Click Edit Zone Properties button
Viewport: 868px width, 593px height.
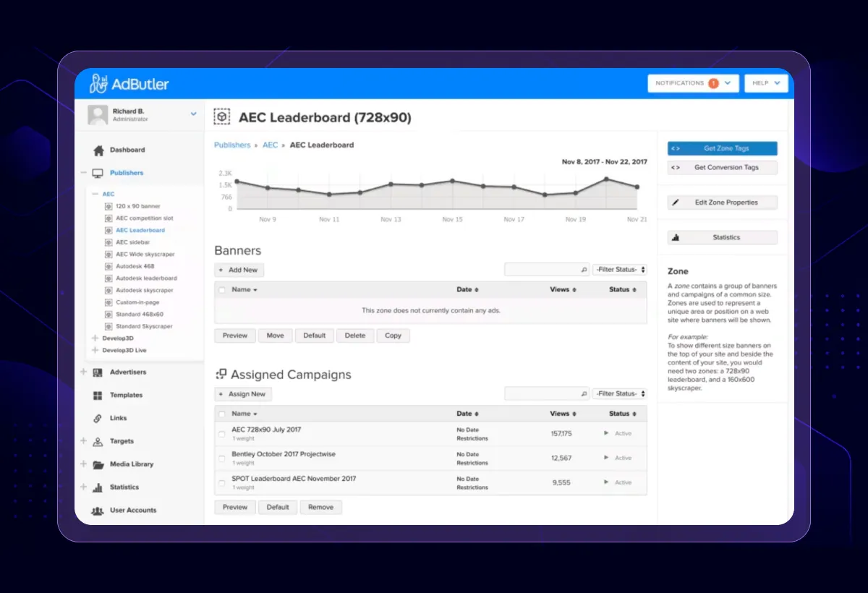(x=723, y=202)
